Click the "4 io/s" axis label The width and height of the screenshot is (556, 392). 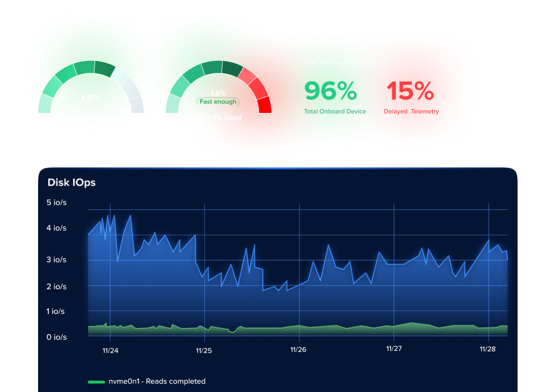[x=56, y=228]
